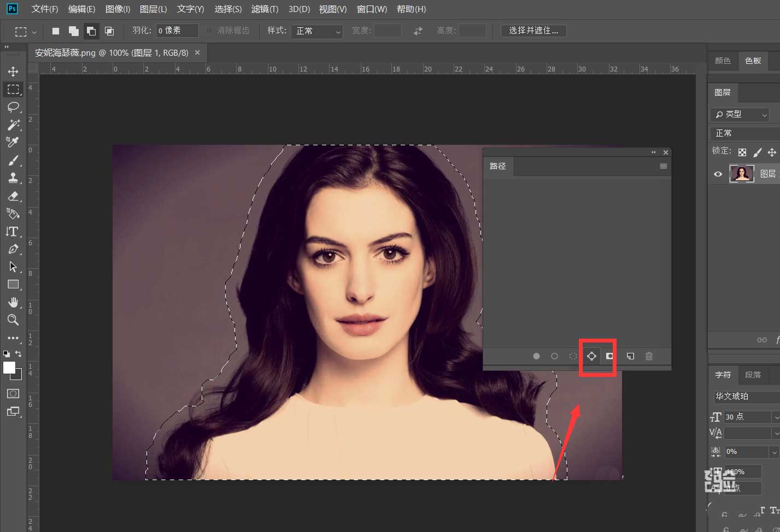Screen dimensions: 780x532
Task: Click the 选择并遮住 button
Action: pos(533,31)
